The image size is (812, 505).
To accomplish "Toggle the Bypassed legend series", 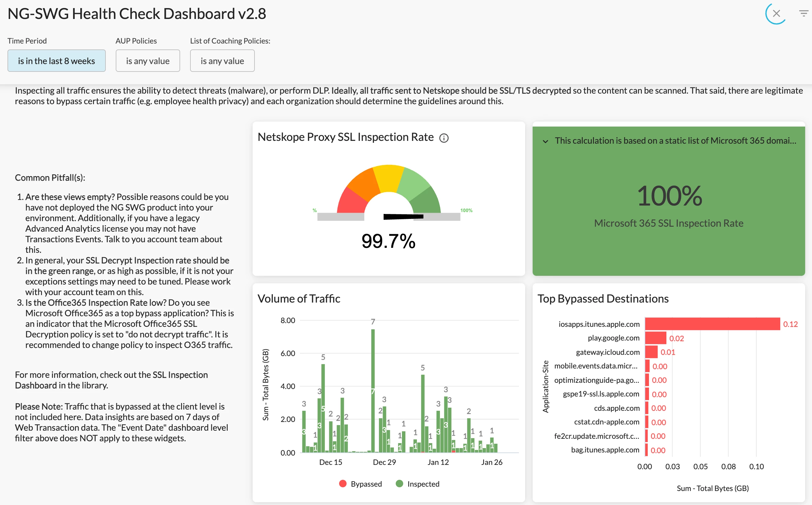I will click(x=366, y=484).
